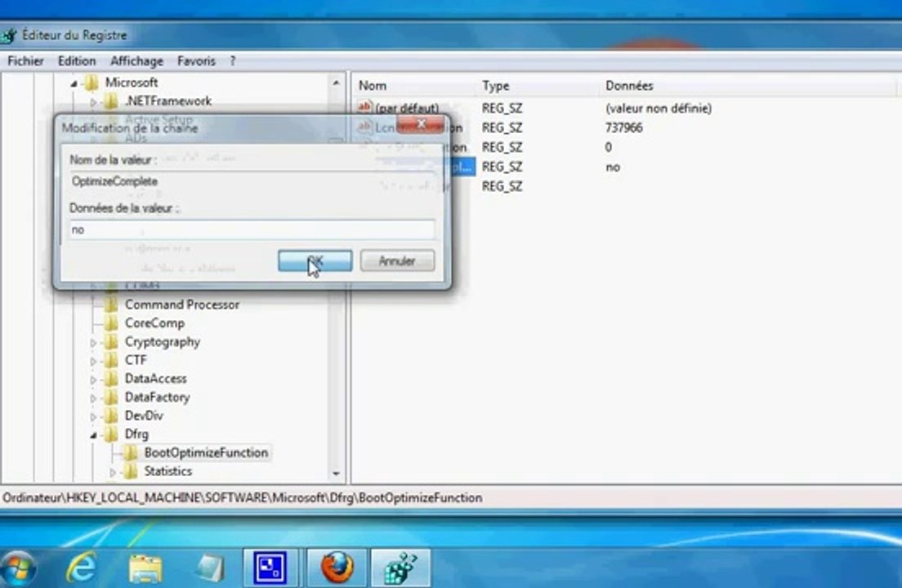Open the Favoris menu
Screen dimensions: 902x588
(x=196, y=61)
